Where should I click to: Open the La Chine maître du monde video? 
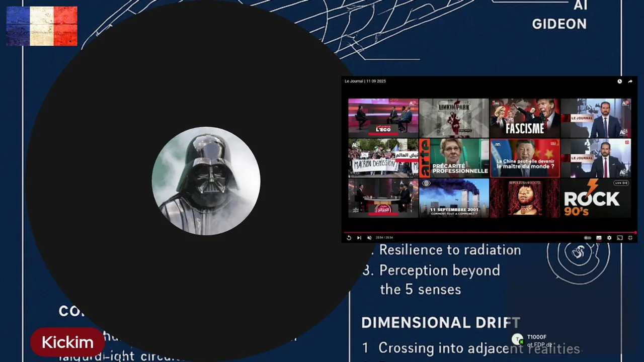525,158
